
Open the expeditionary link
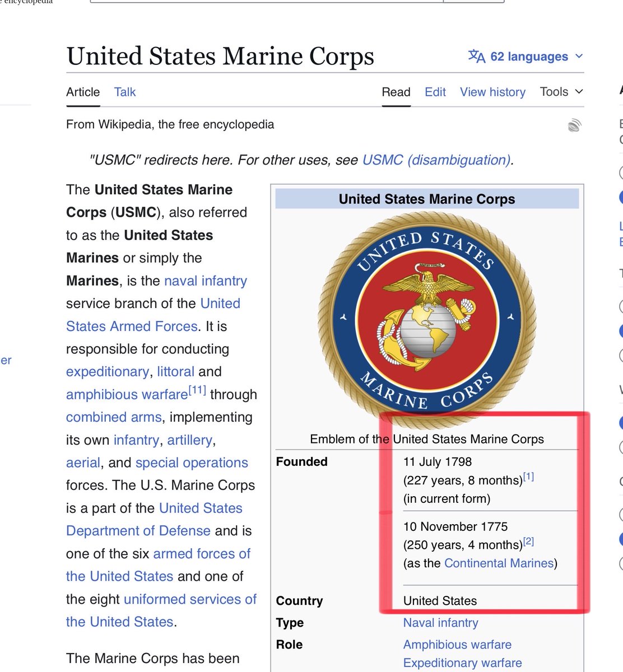pyautogui.click(x=108, y=372)
